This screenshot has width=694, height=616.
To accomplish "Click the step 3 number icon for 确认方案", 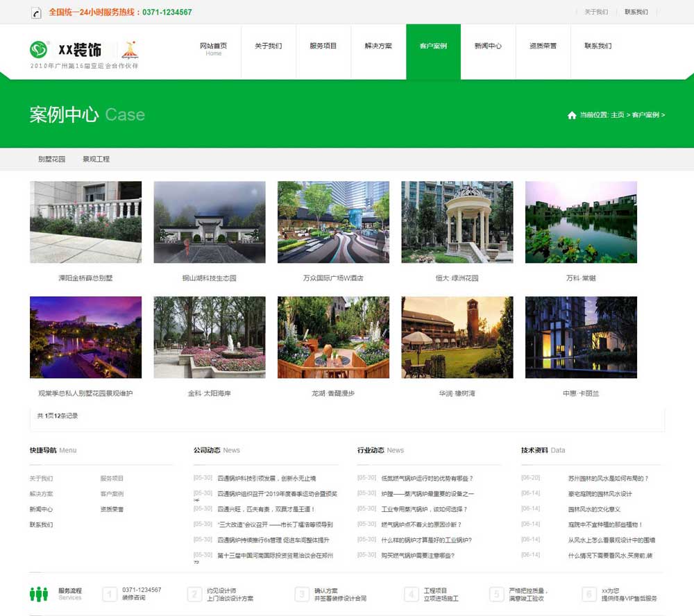I will pyautogui.click(x=301, y=594).
